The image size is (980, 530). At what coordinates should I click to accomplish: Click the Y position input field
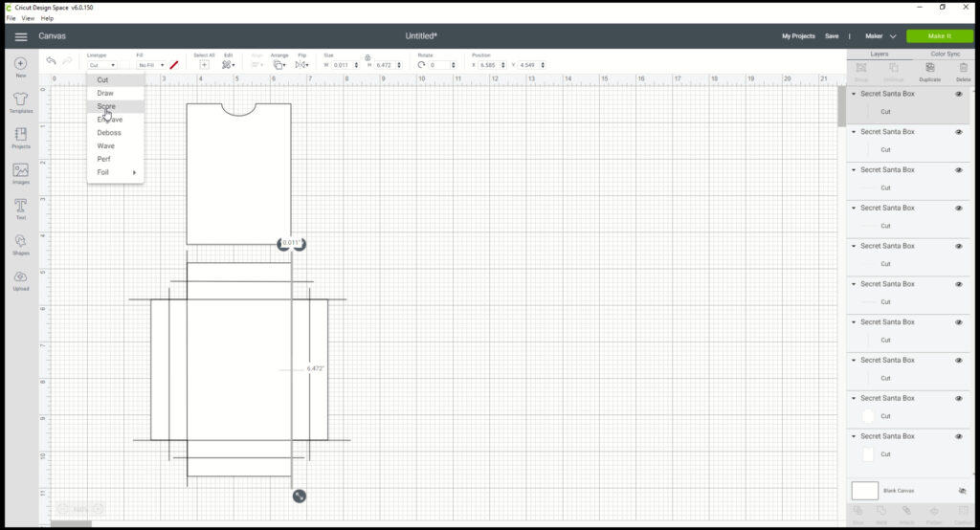tap(528, 65)
